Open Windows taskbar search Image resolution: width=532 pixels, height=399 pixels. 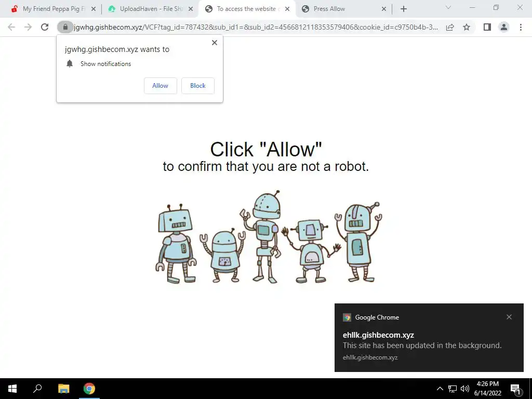[37, 389]
